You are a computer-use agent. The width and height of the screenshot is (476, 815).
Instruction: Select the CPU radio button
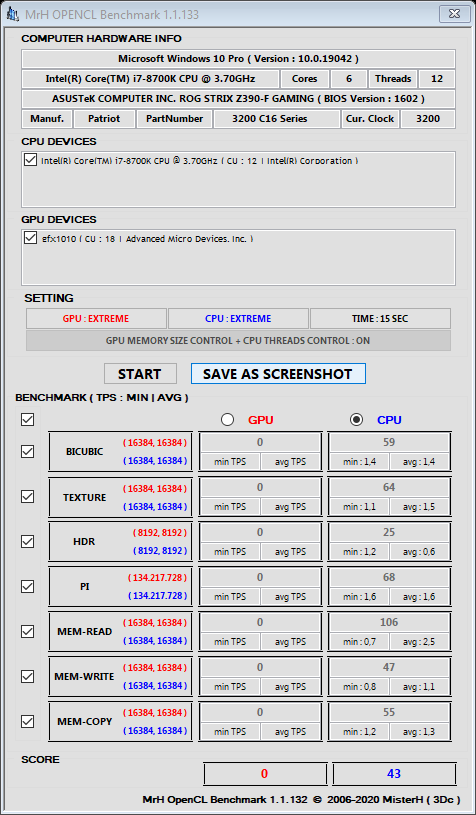click(356, 419)
